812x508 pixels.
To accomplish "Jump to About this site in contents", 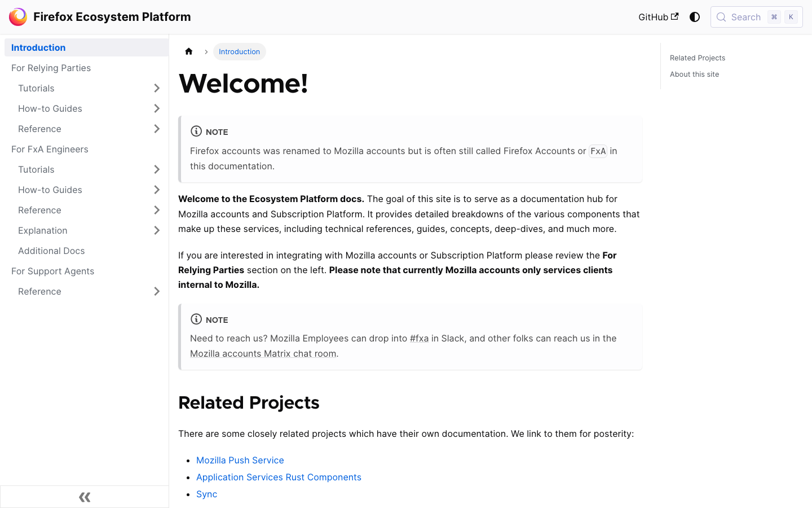I will [694, 74].
